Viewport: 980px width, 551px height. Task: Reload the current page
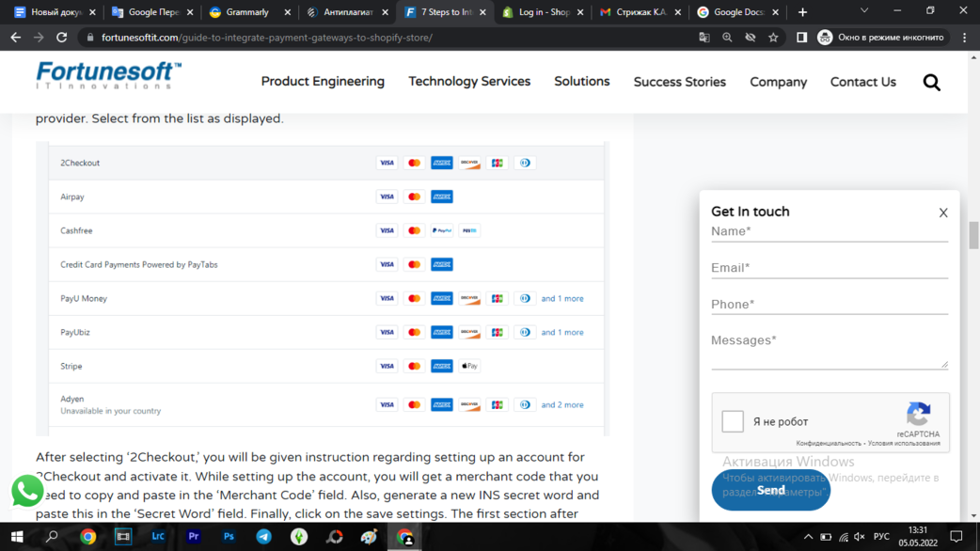tap(61, 38)
